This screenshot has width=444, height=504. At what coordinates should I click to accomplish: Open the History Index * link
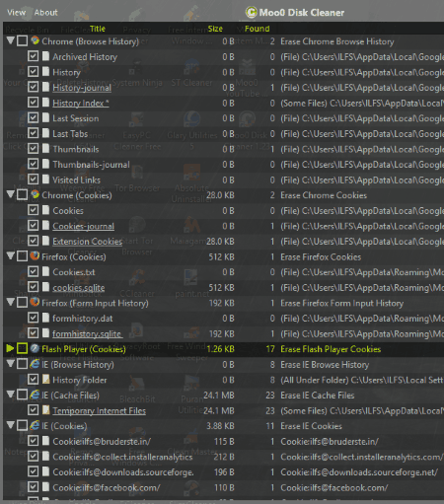tap(81, 104)
